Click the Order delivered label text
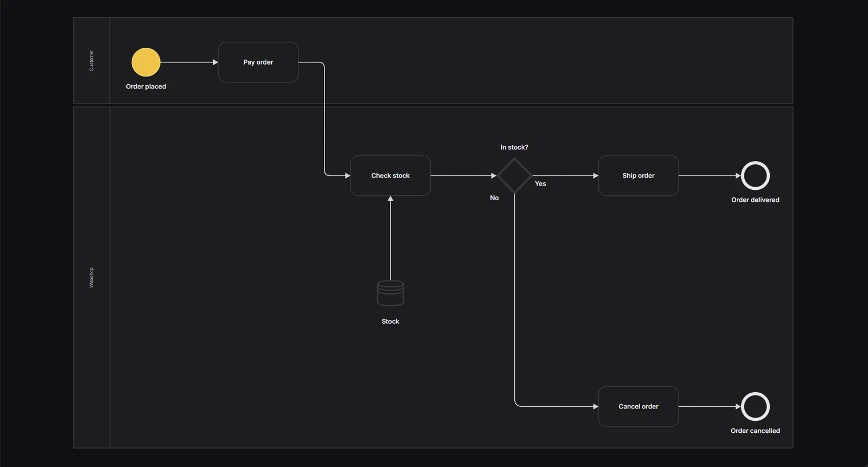The image size is (868, 467). point(755,200)
